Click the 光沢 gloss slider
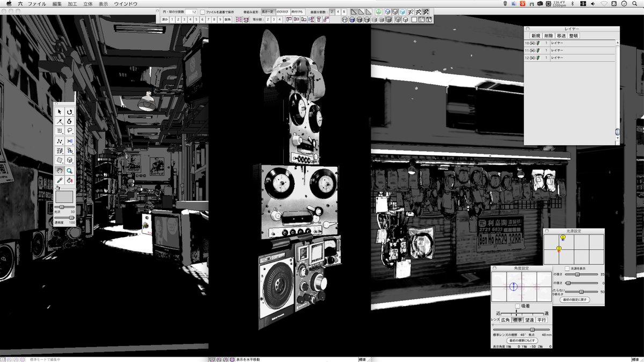The image size is (644, 362). coord(64,206)
